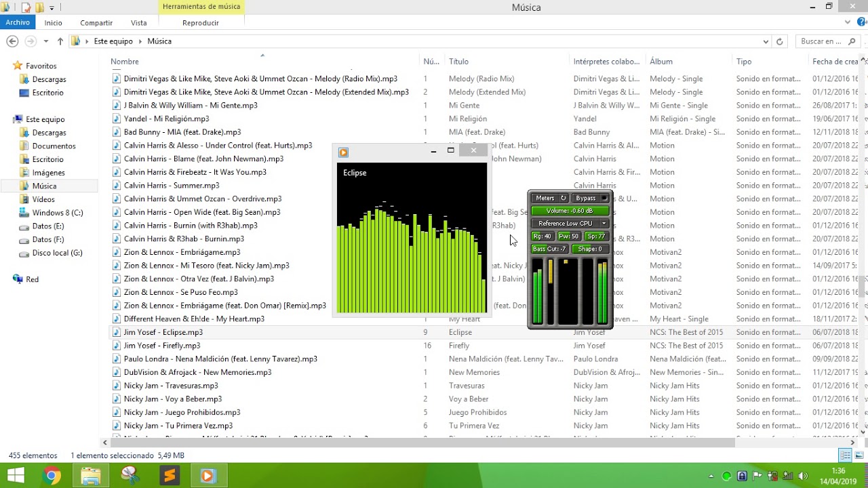The height and width of the screenshot is (488, 868).
Task: Open File Explorer taskbar icon
Action: click(90, 476)
